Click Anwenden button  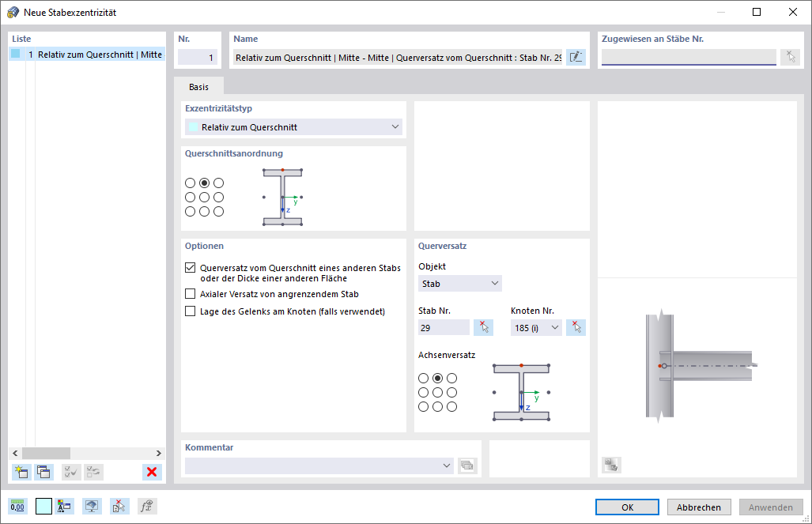(771, 507)
